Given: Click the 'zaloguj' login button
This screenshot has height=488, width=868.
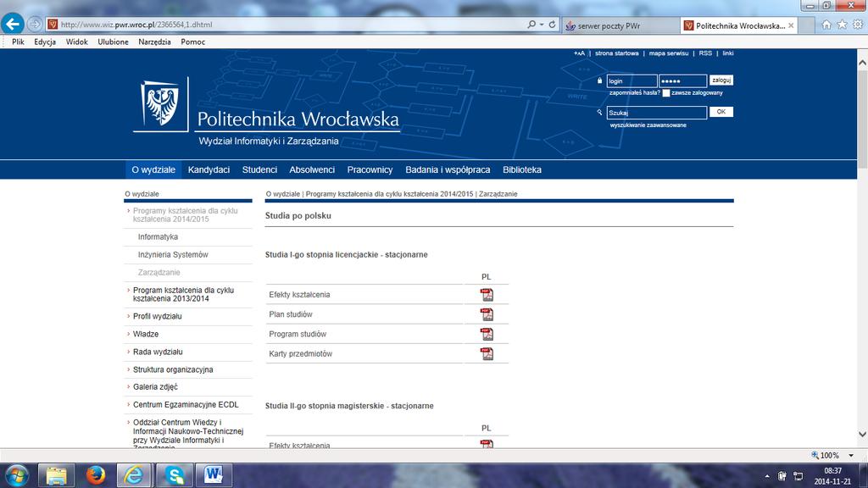Looking at the screenshot, I should point(721,80).
